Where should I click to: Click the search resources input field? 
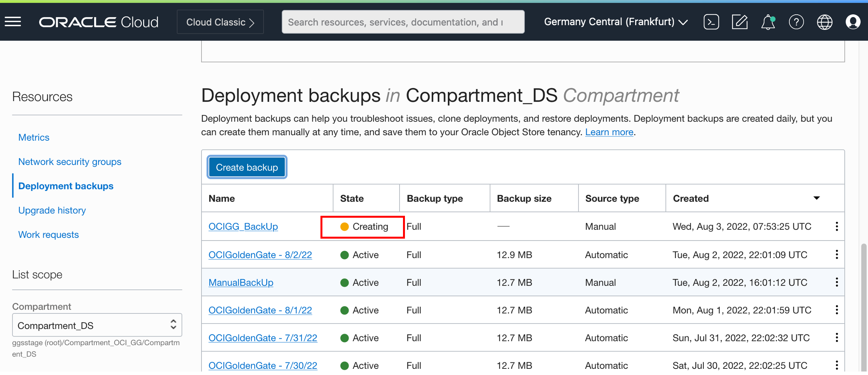click(403, 22)
